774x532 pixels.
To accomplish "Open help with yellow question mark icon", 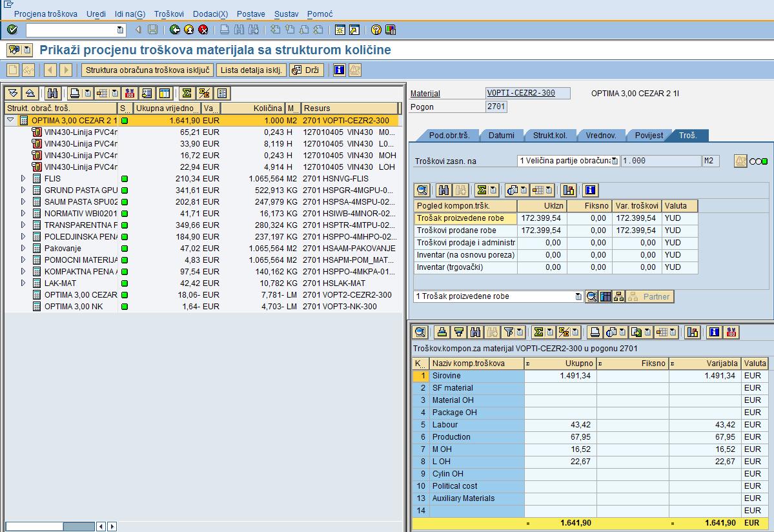I will [376, 30].
